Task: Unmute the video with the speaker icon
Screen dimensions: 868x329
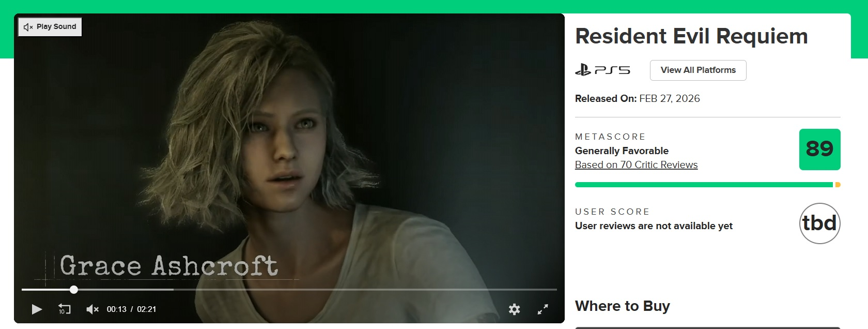Action: tap(92, 309)
